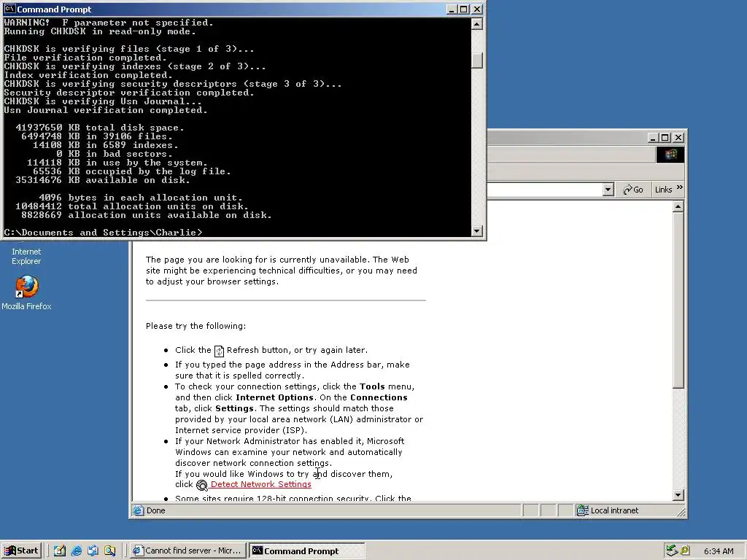Switch to Cannot find server taskbar button
The height and width of the screenshot is (560, 747).
tap(187, 551)
